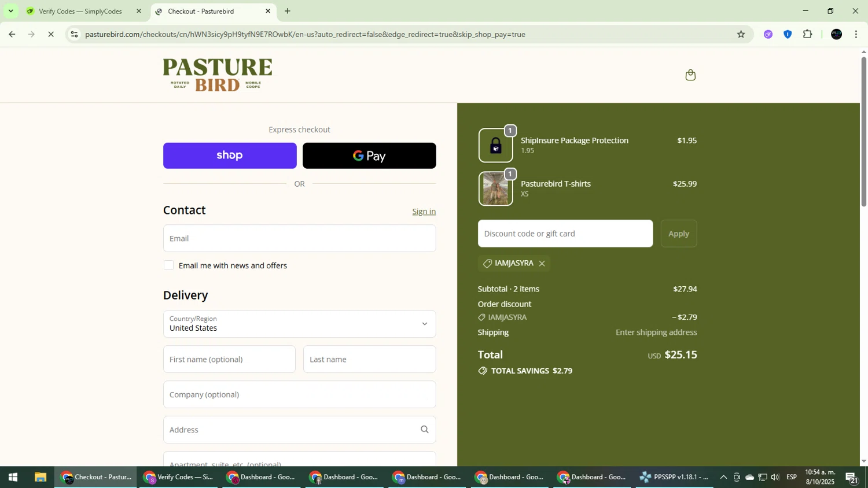Open the PPSSPP v1.18.1 taskbar app

(674, 477)
